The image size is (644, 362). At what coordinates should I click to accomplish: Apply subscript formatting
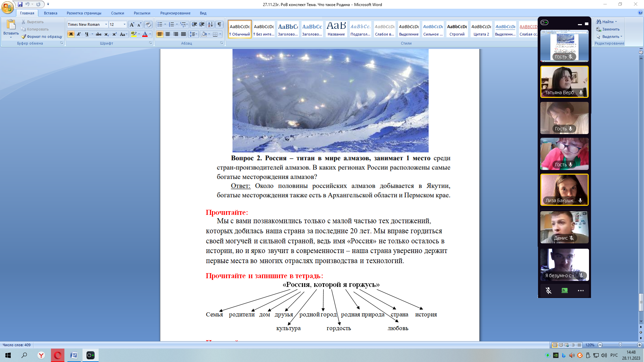point(106,34)
